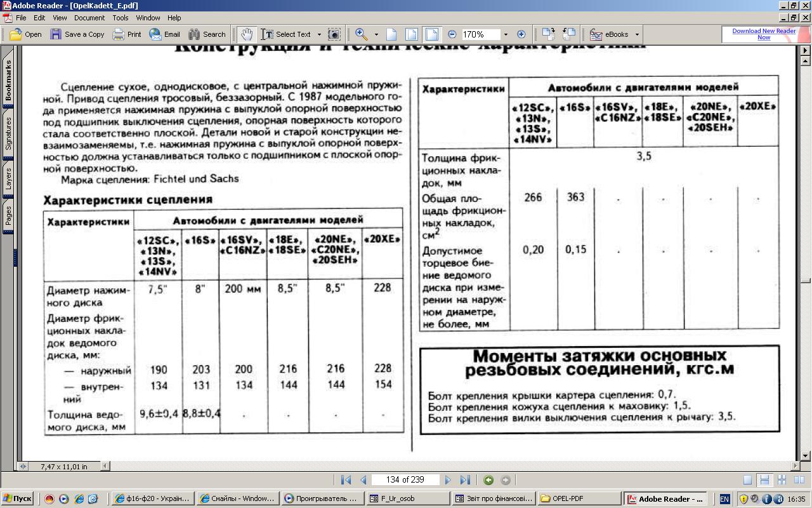Go to the first page
The image size is (812, 508).
click(x=346, y=480)
